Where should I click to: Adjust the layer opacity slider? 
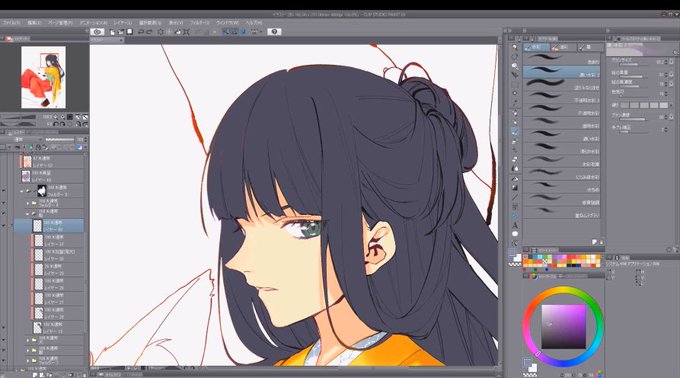coord(59,140)
